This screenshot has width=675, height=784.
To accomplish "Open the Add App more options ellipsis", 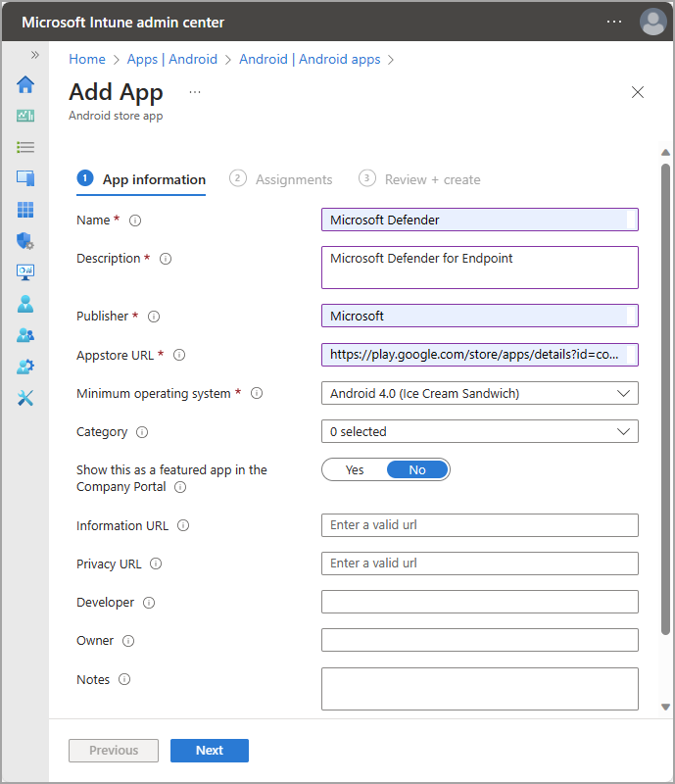I will point(195,92).
